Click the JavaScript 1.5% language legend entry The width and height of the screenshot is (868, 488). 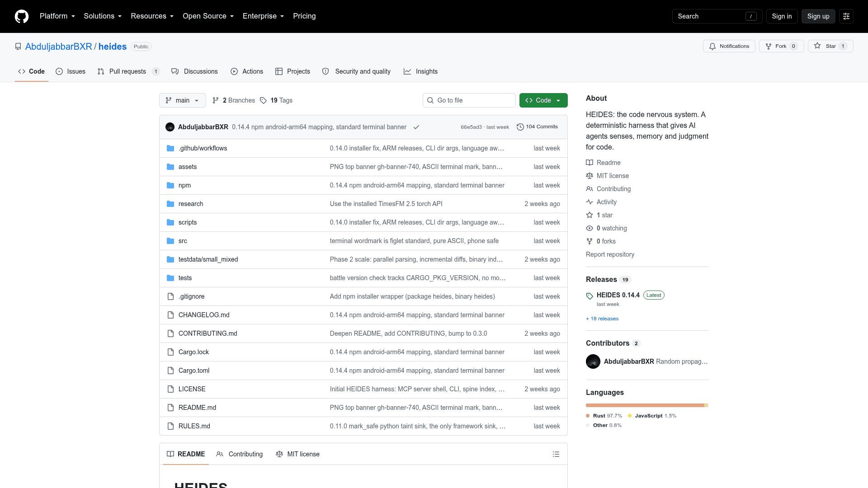652,416
